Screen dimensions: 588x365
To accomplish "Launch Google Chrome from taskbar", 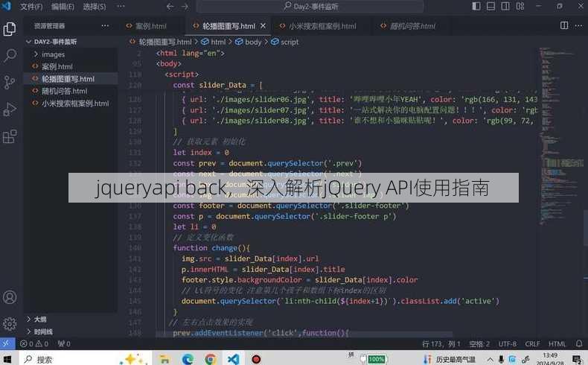I will coord(211,359).
